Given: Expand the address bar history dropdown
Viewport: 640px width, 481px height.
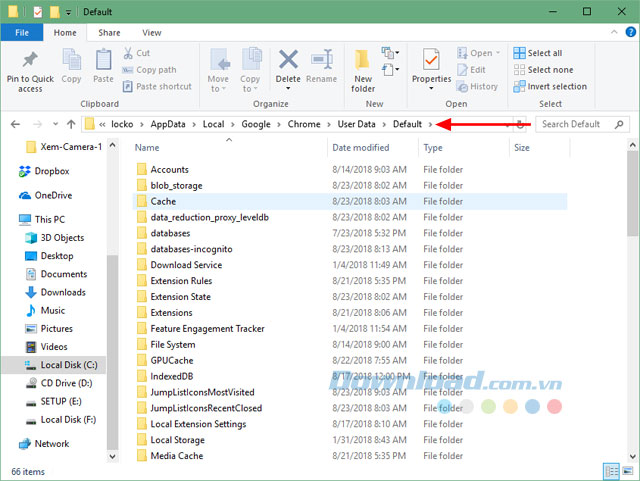Looking at the screenshot, I should click(506, 124).
